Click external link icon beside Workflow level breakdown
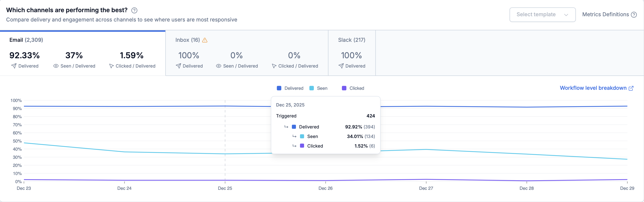 click(631, 88)
